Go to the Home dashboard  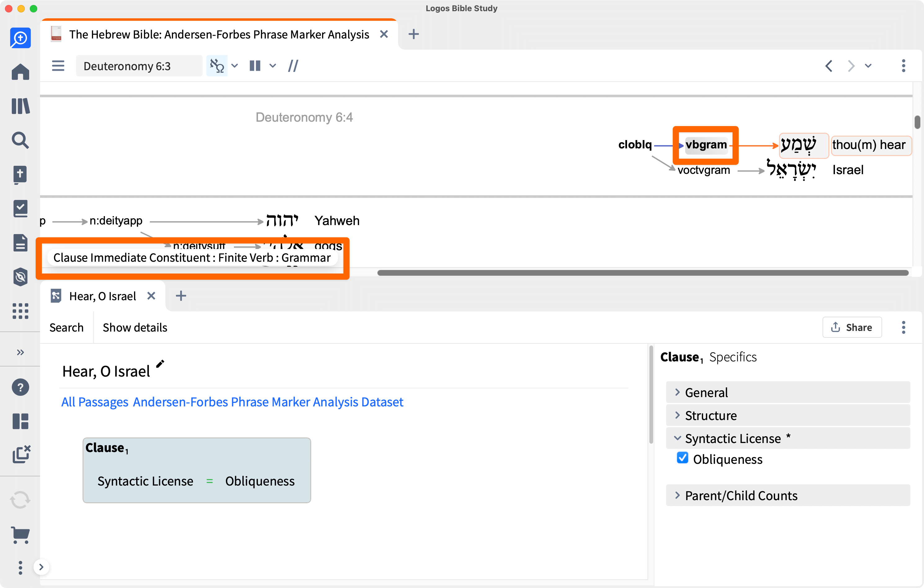(x=20, y=72)
